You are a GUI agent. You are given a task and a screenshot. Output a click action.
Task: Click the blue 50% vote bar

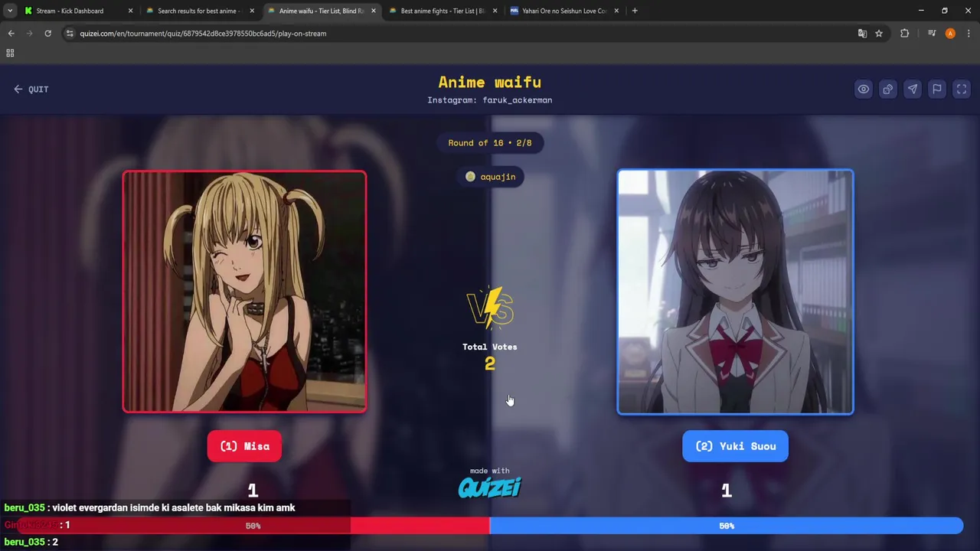726,526
